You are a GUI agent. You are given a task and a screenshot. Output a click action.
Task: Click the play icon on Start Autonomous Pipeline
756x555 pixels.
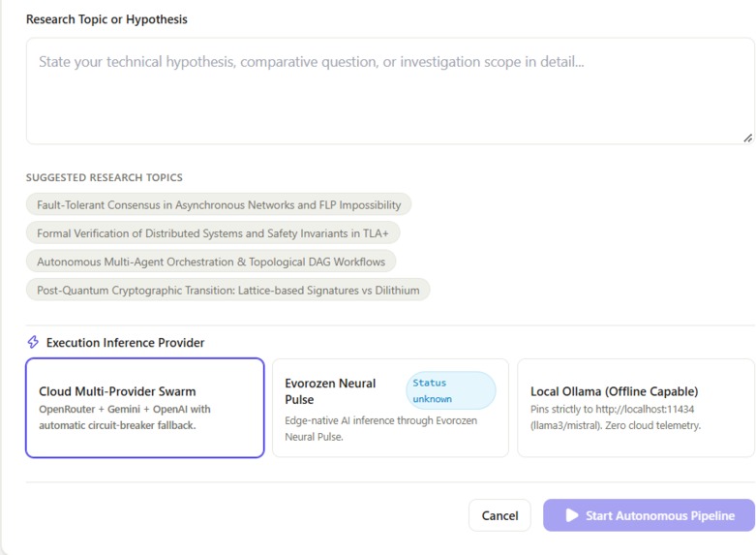[571, 515]
